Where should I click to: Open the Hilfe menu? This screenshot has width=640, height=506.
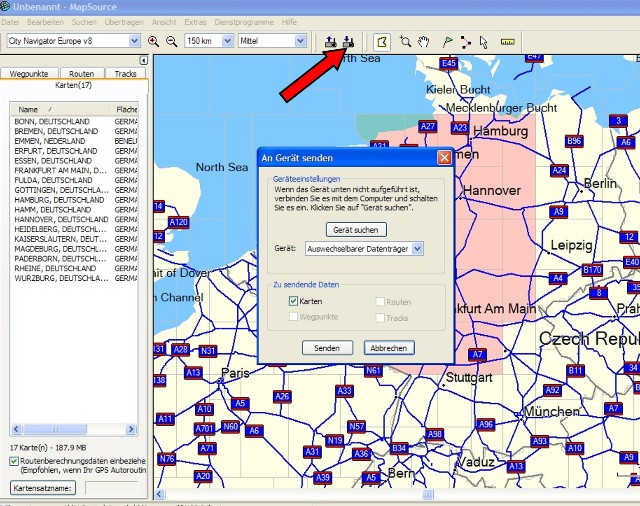click(289, 22)
